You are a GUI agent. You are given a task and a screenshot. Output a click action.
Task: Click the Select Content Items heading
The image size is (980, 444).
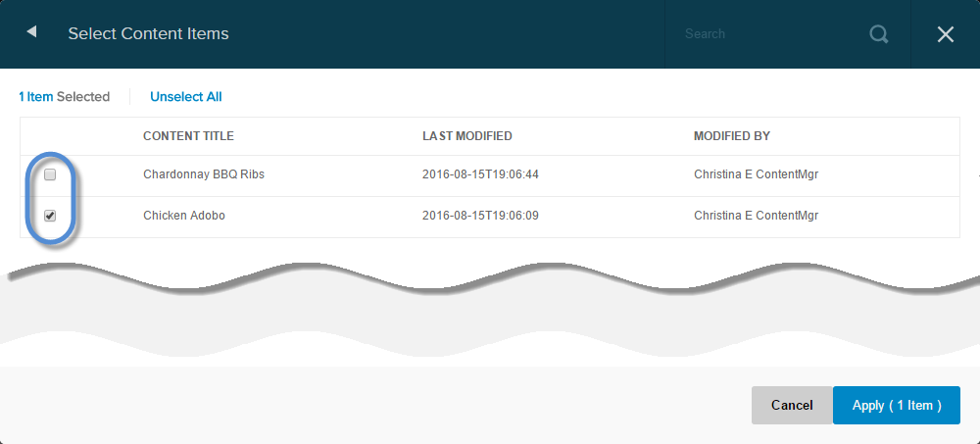148,33
